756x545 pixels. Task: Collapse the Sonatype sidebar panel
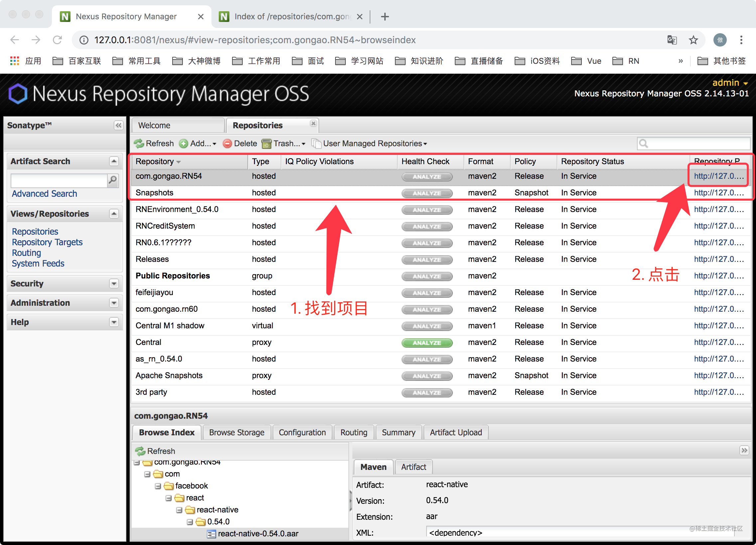(118, 125)
